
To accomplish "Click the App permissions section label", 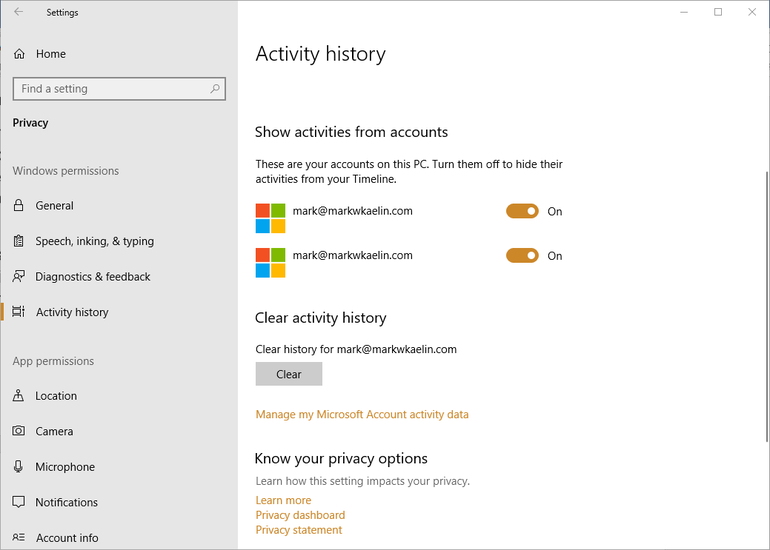I will coord(53,361).
